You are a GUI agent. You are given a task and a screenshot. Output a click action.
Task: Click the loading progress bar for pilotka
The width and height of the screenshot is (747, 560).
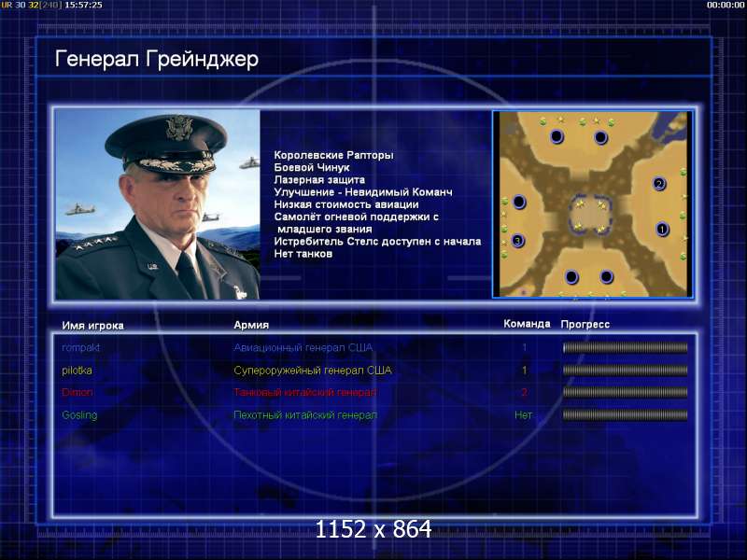coord(625,370)
